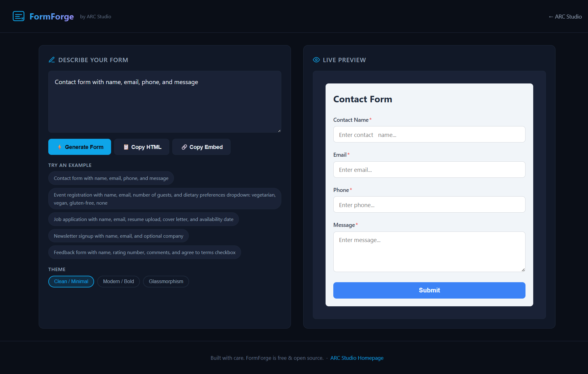Click the Enter email input field

pos(429,169)
